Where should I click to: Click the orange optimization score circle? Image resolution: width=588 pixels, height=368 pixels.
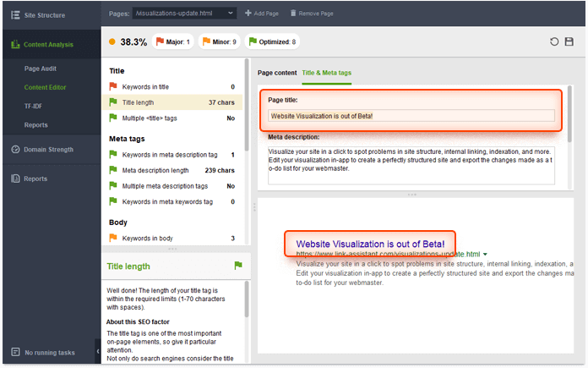click(112, 41)
